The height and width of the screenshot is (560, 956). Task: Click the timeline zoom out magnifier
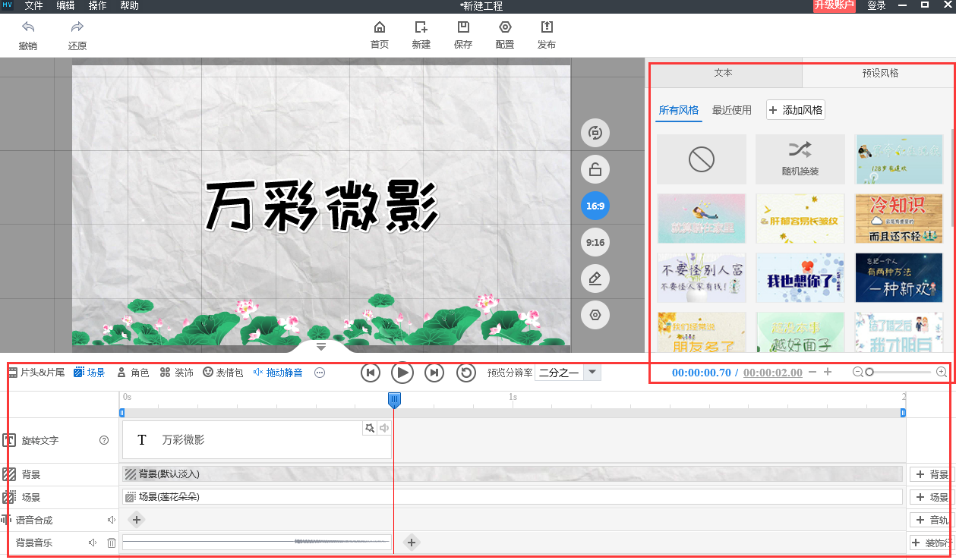(x=857, y=372)
